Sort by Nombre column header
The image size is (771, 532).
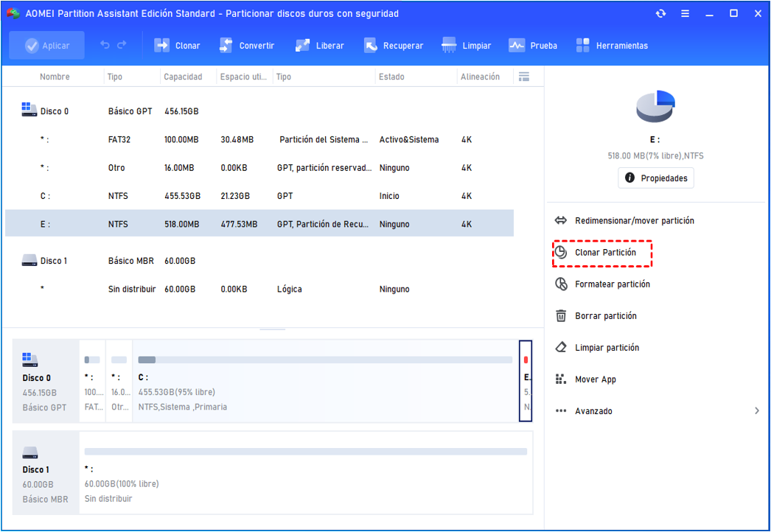[x=55, y=77]
